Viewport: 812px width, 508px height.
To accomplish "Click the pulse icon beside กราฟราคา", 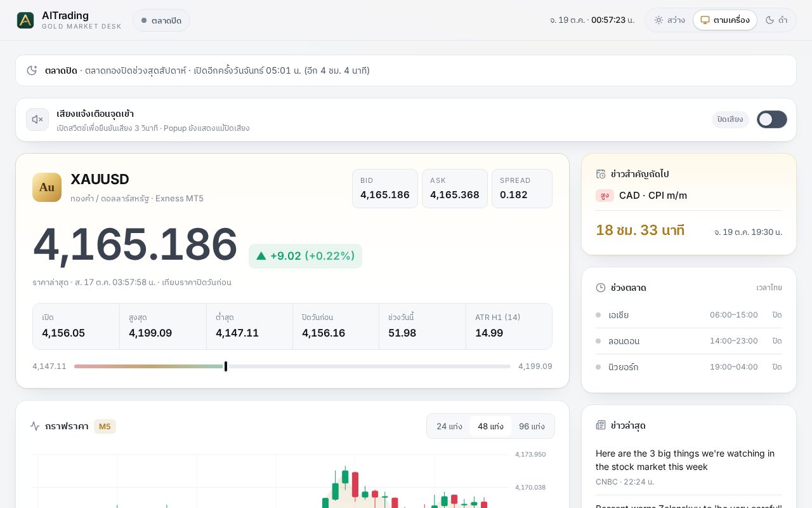I will [35, 426].
